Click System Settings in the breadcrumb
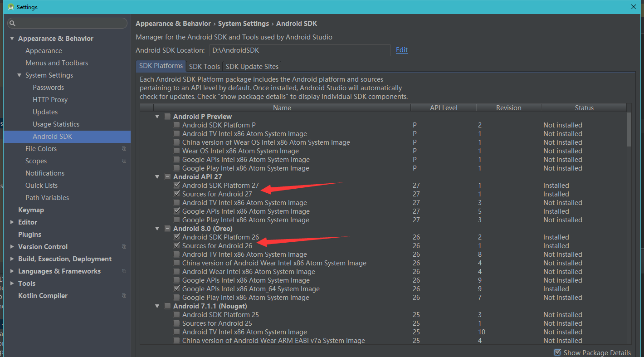This screenshot has height=357, width=644. click(244, 24)
